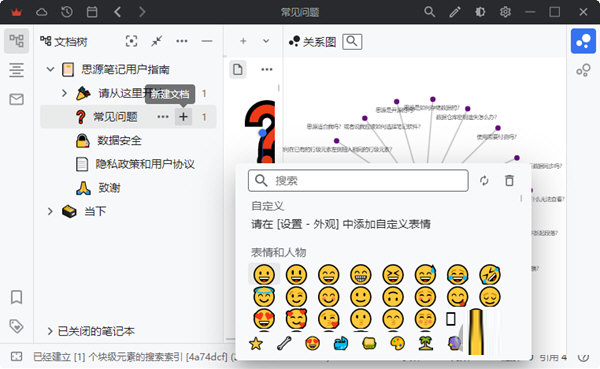Add a new tab with the plus
The width and height of the screenshot is (600, 369).
243,41
